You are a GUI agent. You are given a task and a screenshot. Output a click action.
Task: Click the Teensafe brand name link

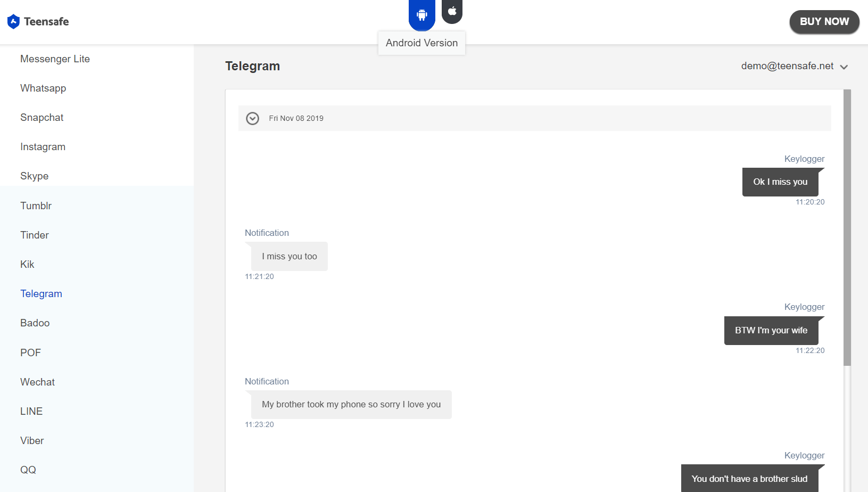click(46, 22)
